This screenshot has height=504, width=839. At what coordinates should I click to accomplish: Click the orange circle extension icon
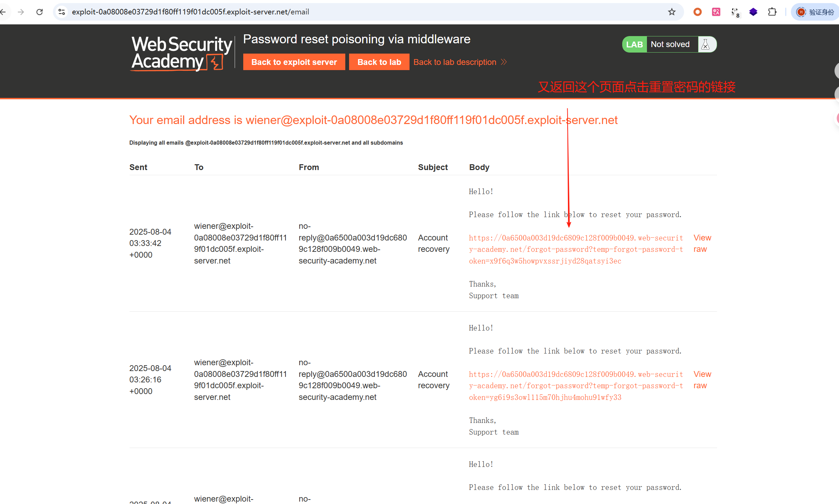click(697, 12)
